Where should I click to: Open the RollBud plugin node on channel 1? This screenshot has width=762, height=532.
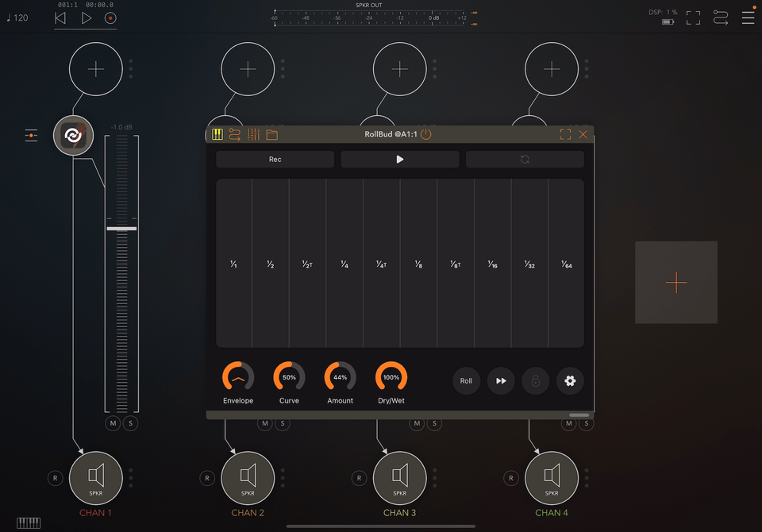[x=73, y=136]
